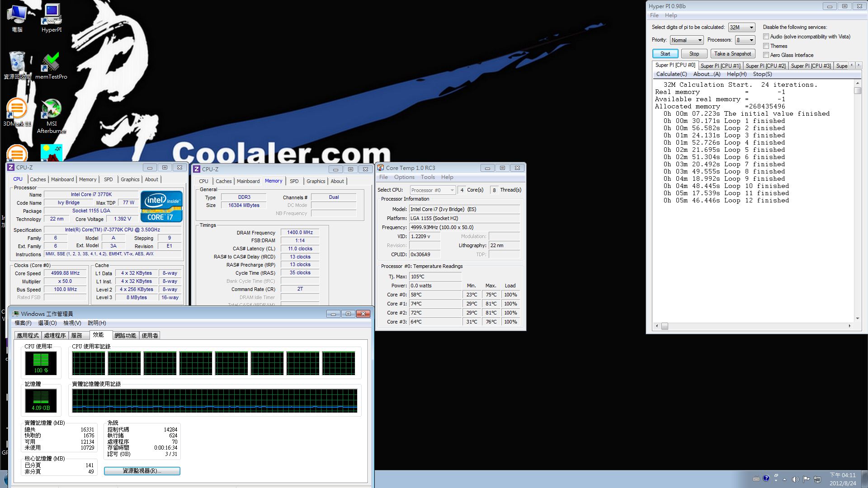Click the blue help question-mark tray icon

coord(766,478)
